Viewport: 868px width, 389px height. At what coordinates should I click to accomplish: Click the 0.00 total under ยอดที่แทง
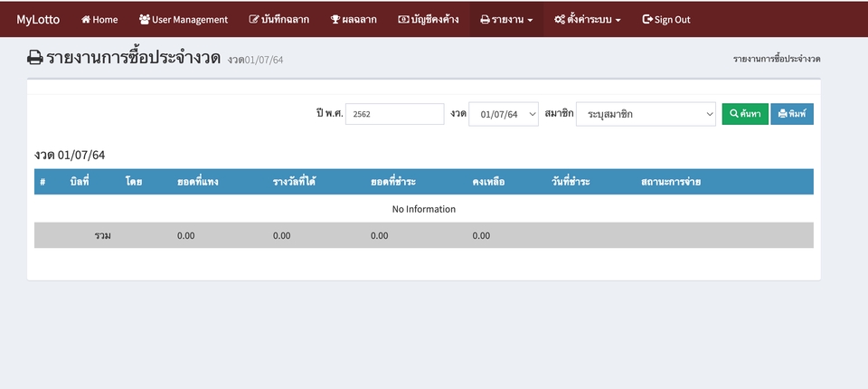[186, 235]
